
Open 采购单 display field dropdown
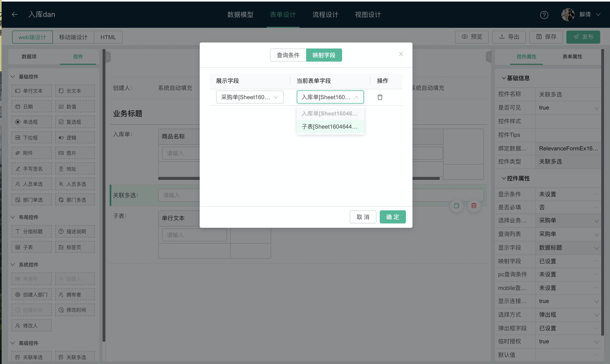(x=250, y=97)
